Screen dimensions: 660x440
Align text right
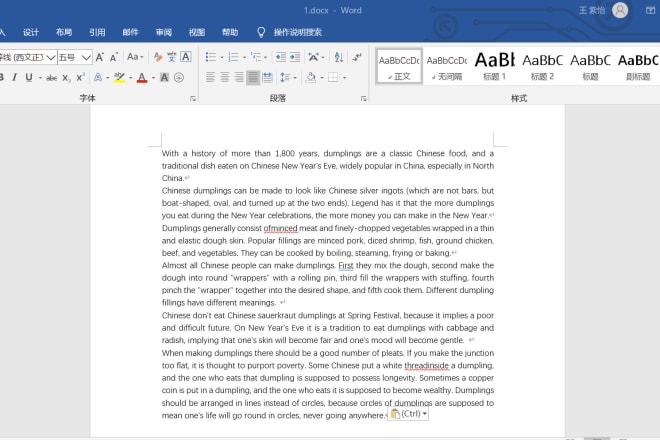(239, 77)
